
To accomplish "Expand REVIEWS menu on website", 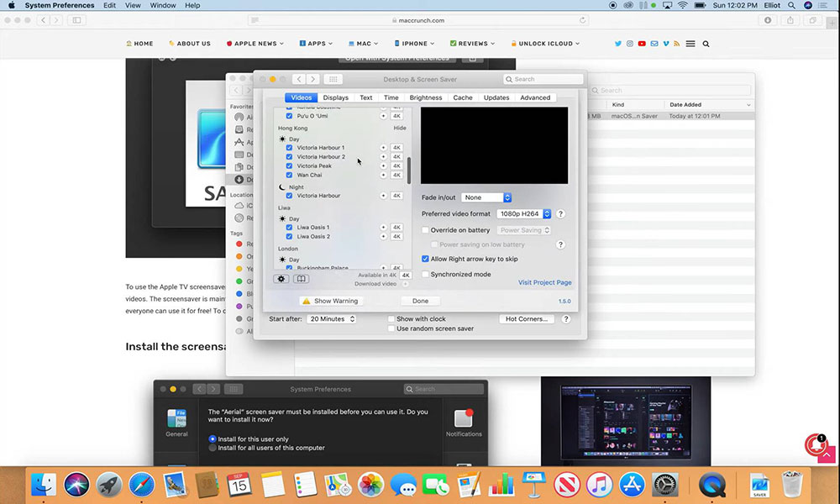I will click(472, 44).
